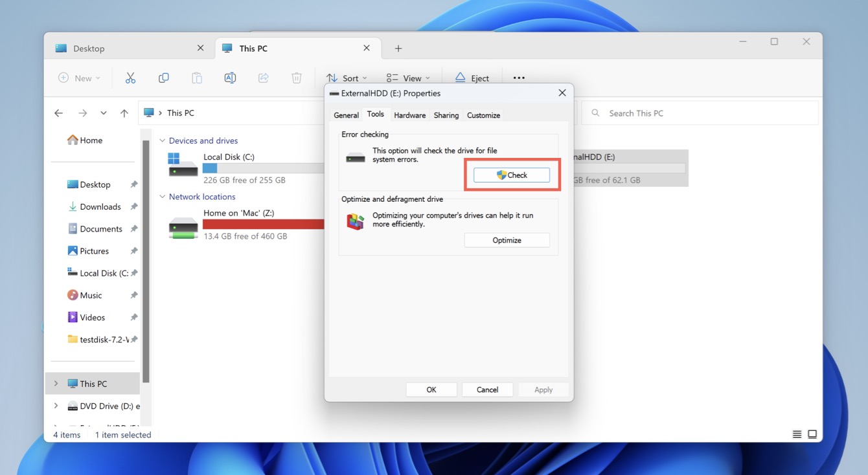The height and width of the screenshot is (475, 868).
Task: Expand This PC in navigation pane
Action: click(56, 384)
